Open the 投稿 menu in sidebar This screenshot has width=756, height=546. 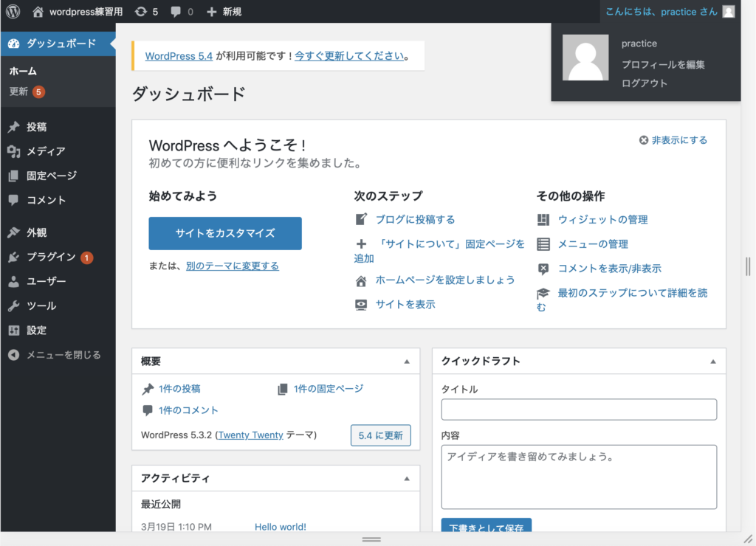(37, 127)
